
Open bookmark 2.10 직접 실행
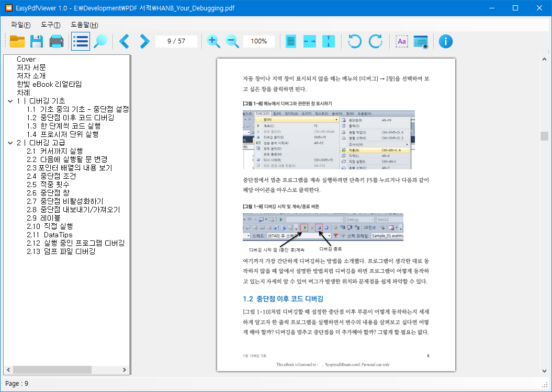click(x=50, y=226)
